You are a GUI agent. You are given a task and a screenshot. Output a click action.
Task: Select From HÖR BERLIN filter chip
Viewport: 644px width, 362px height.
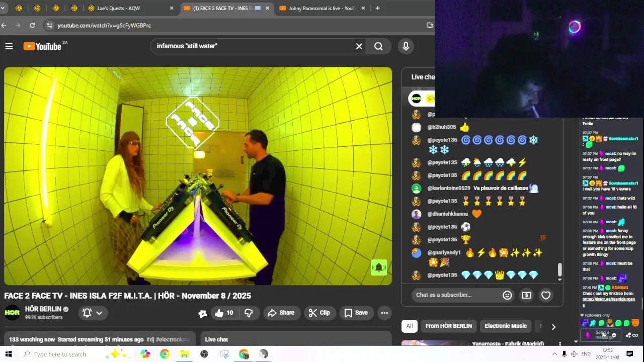point(449,326)
